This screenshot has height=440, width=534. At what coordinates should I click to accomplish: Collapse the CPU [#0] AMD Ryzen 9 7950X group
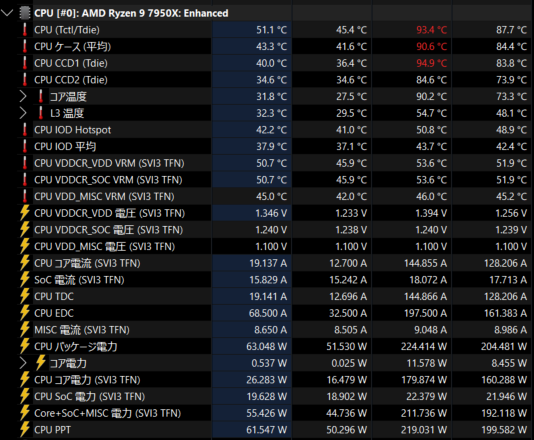point(7,13)
